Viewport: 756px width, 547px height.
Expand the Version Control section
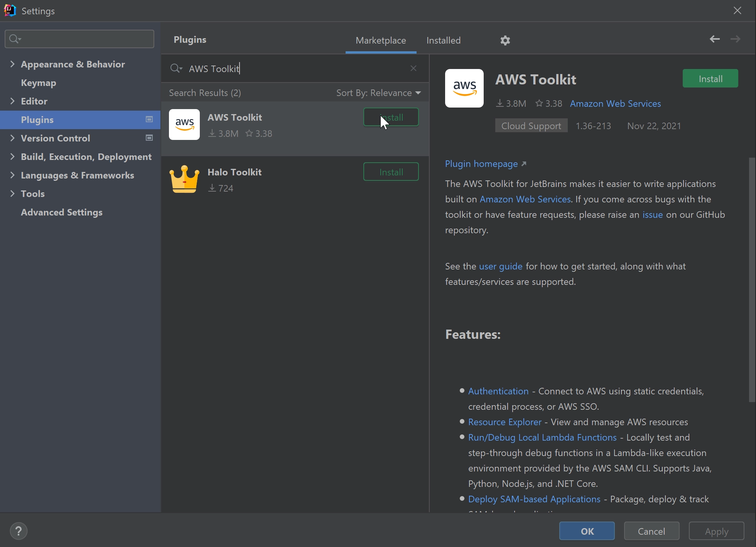pyautogui.click(x=12, y=138)
